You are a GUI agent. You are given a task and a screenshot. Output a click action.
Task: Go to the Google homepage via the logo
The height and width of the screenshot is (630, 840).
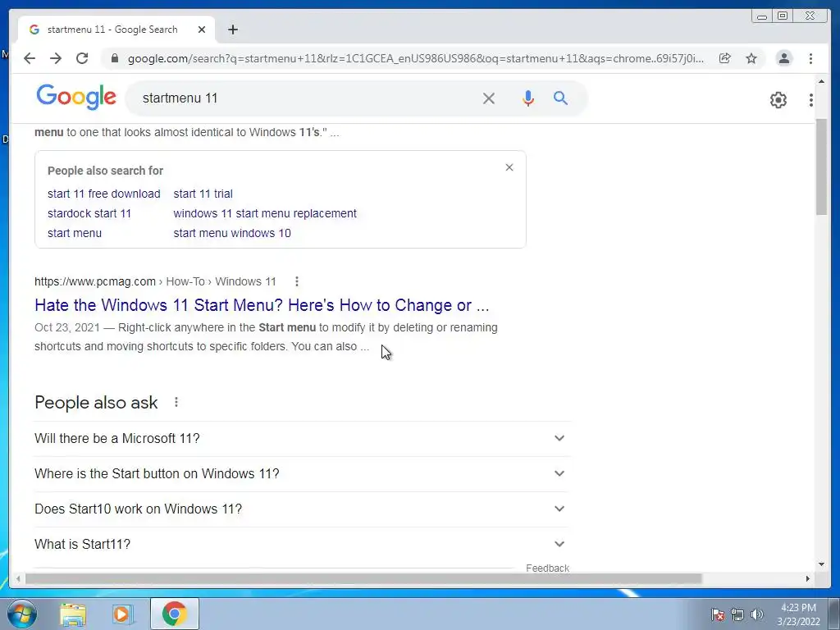coord(76,97)
